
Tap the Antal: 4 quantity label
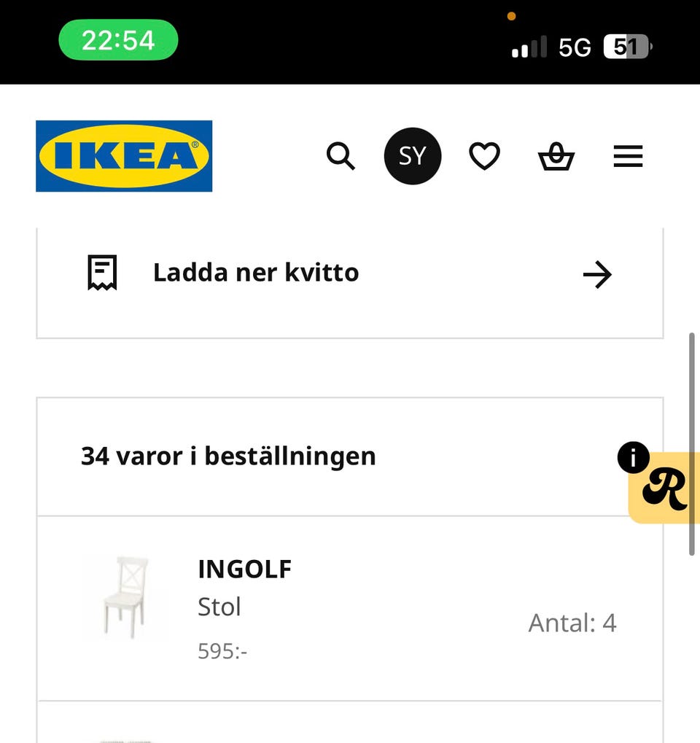tap(572, 623)
